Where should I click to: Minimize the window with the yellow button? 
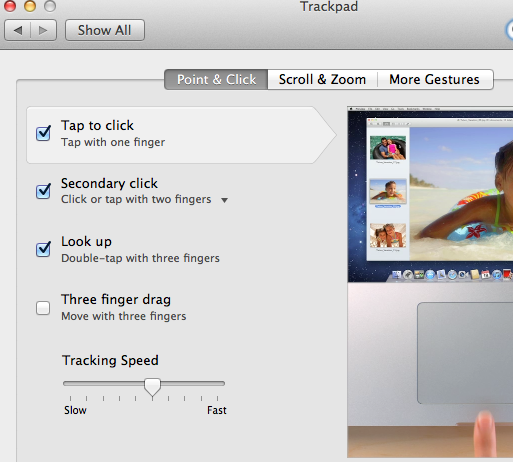click(x=30, y=6)
